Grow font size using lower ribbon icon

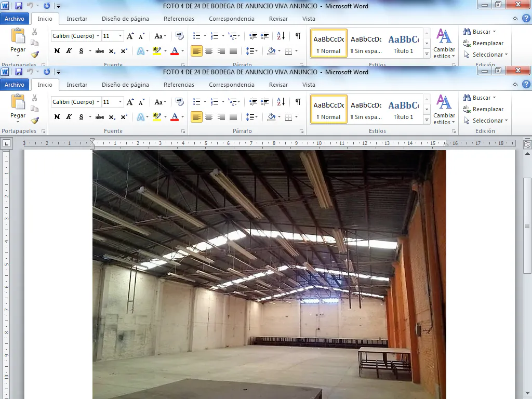point(130,102)
